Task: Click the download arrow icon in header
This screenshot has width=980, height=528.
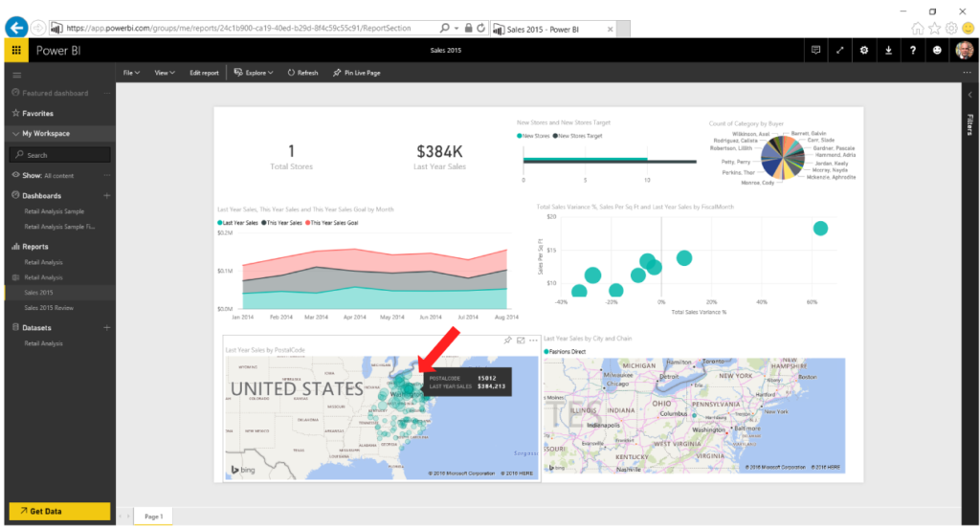Action: (888, 51)
